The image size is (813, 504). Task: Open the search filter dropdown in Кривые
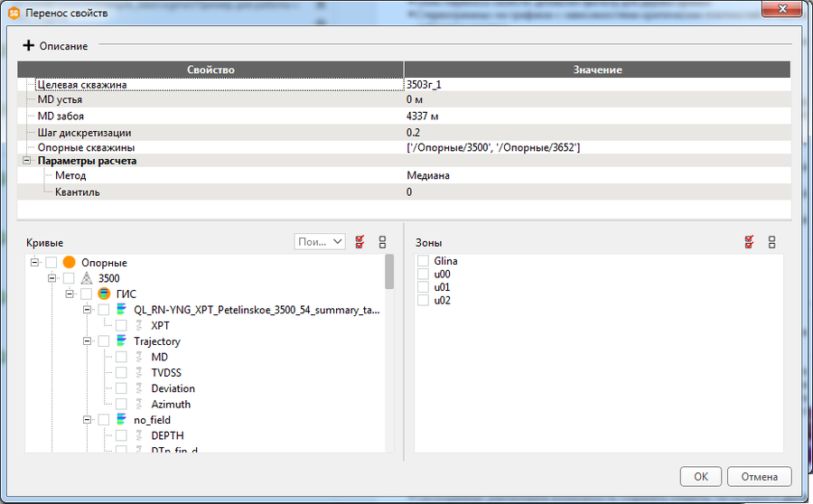click(x=320, y=242)
